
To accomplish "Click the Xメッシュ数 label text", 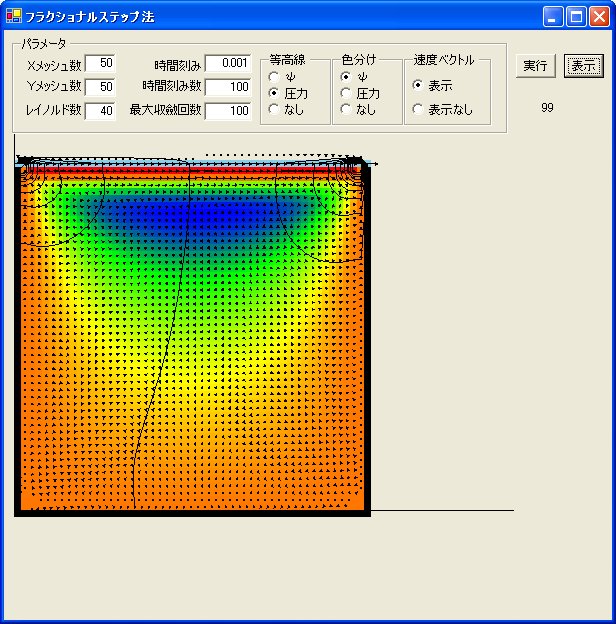I will point(54,65).
